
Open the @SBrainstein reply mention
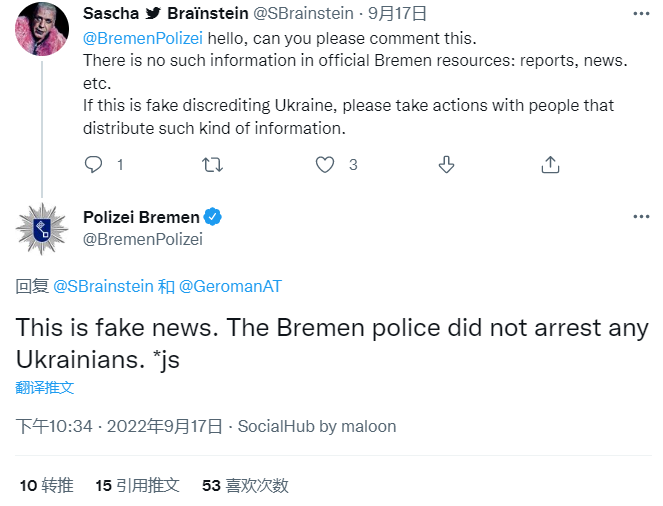click(x=103, y=286)
